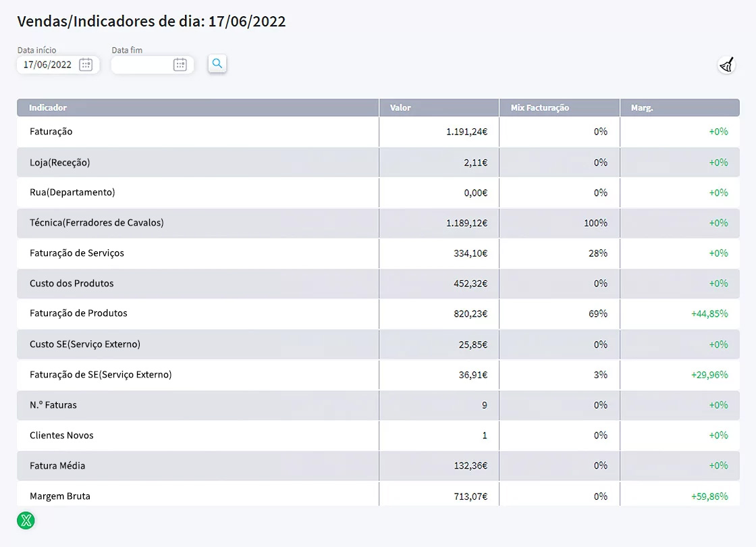
Task: Export table with the green Excel icon
Action: click(x=26, y=520)
